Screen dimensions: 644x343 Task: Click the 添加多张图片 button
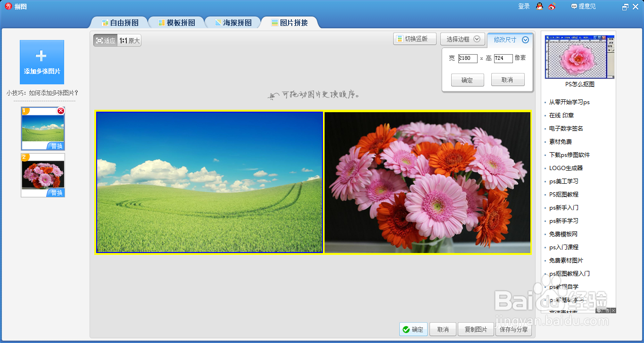tap(42, 62)
